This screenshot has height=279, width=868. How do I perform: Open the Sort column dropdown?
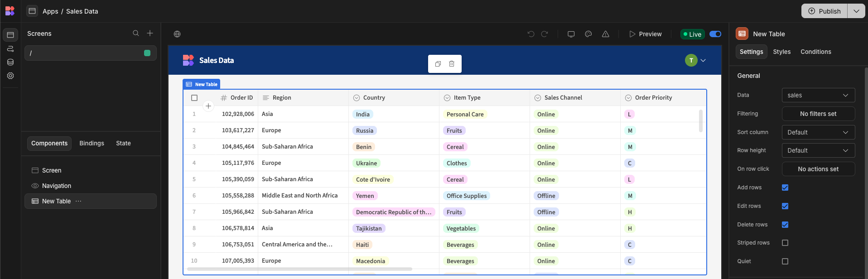pyautogui.click(x=818, y=132)
